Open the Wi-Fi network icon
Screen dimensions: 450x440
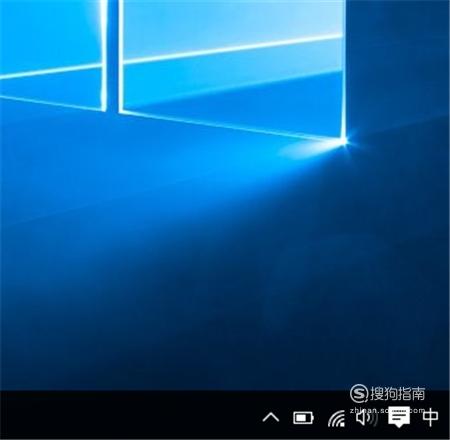point(336,418)
